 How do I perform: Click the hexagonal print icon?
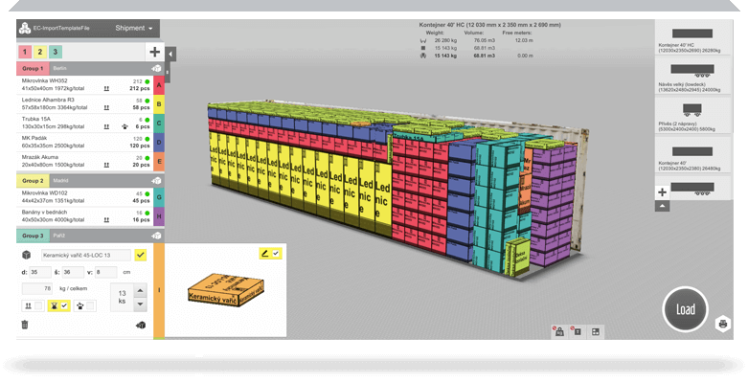click(x=723, y=324)
